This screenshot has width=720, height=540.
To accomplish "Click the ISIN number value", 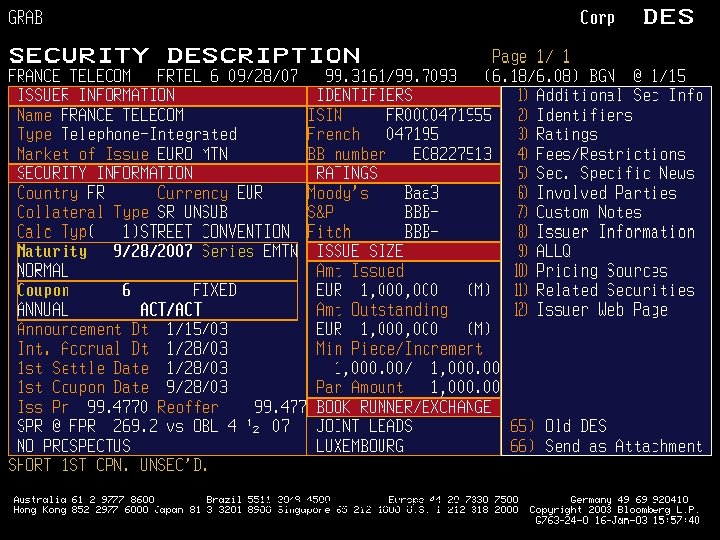I will [x=439, y=115].
